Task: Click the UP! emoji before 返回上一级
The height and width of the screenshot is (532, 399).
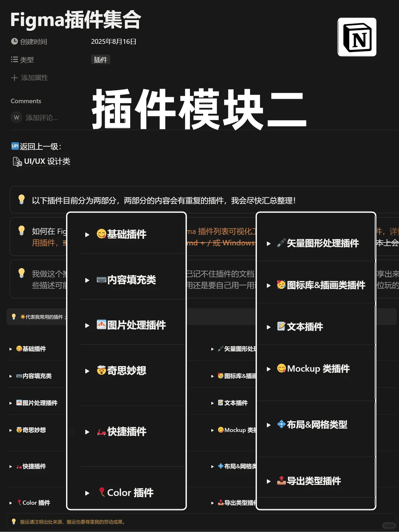Action: tap(15, 146)
